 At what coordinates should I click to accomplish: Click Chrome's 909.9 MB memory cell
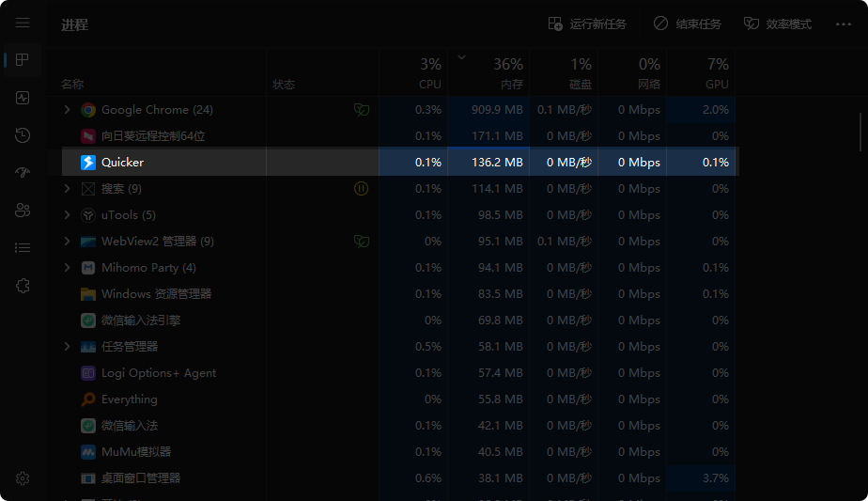point(488,110)
